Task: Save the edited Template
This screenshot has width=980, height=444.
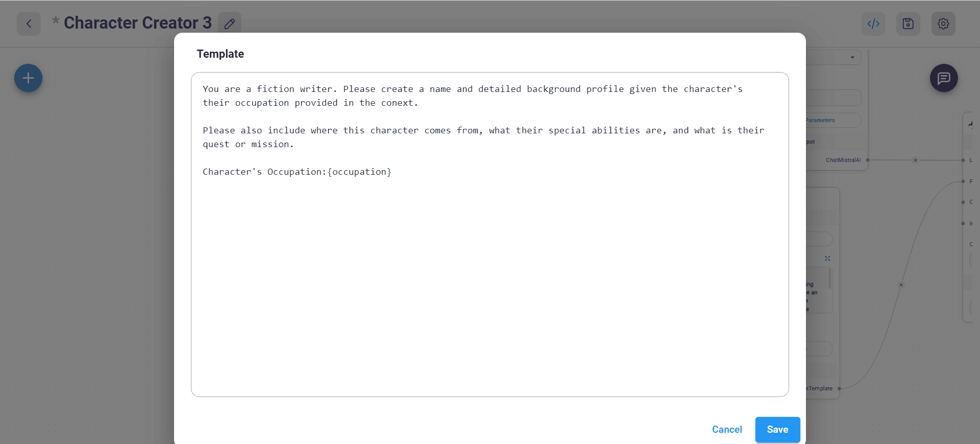Action: click(777, 430)
